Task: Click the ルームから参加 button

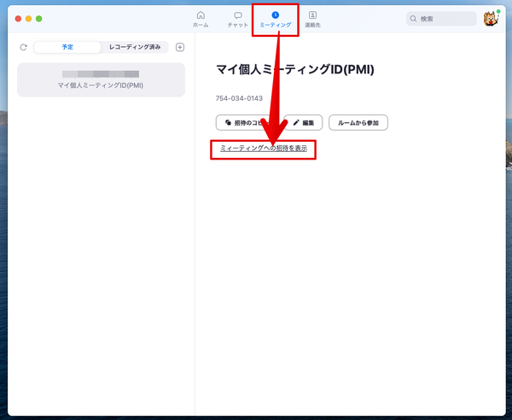Action: point(358,123)
